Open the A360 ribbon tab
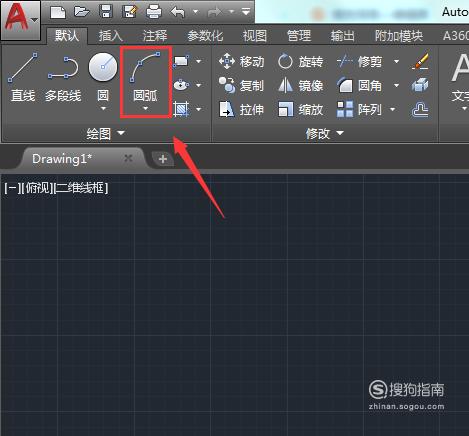The image size is (469, 436). [455, 36]
